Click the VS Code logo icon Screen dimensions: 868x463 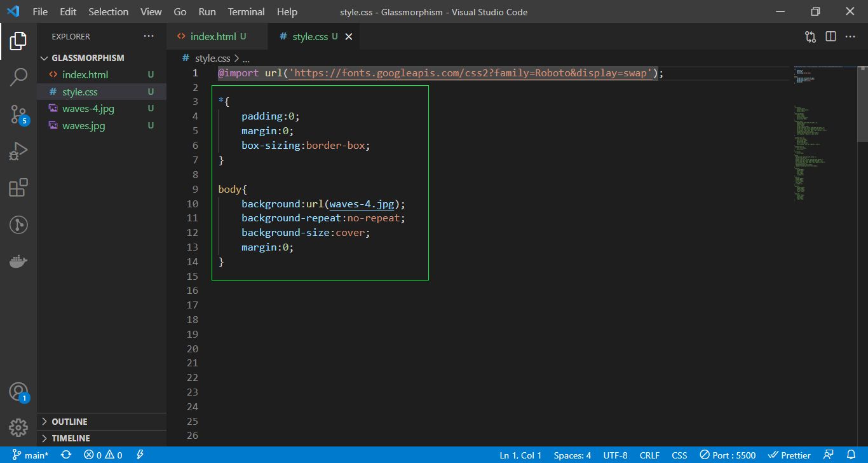click(13, 11)
